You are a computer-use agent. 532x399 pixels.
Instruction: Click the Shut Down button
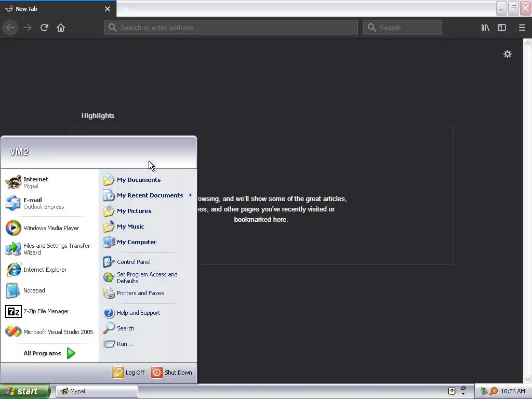(171, 373)
